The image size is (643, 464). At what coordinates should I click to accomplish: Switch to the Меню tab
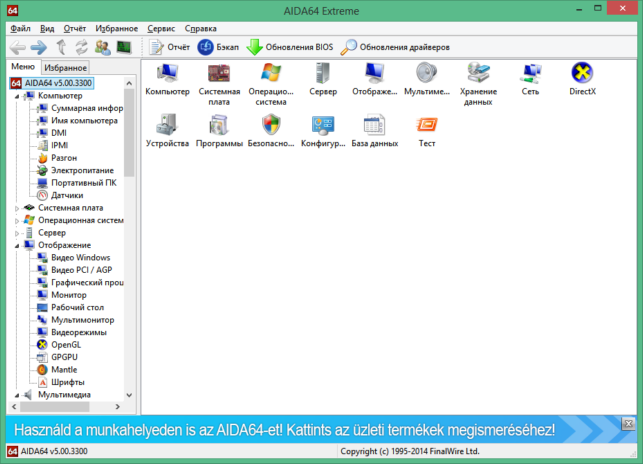pos(23,67)
